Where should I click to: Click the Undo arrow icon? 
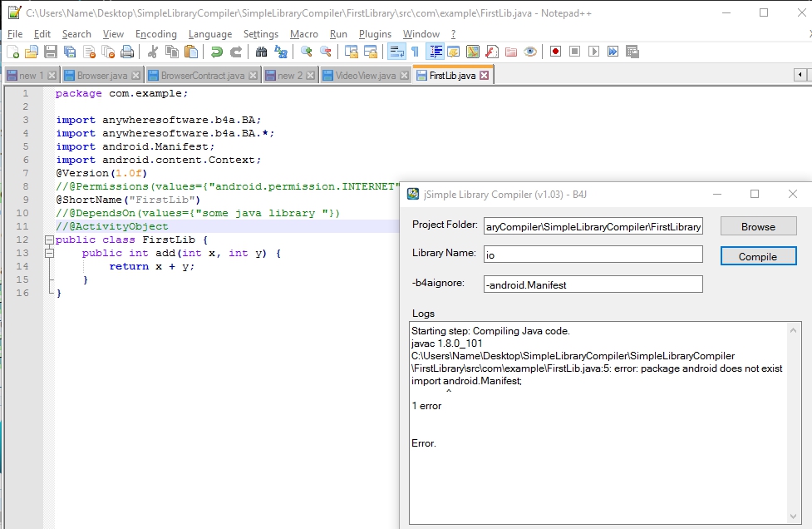216,52
